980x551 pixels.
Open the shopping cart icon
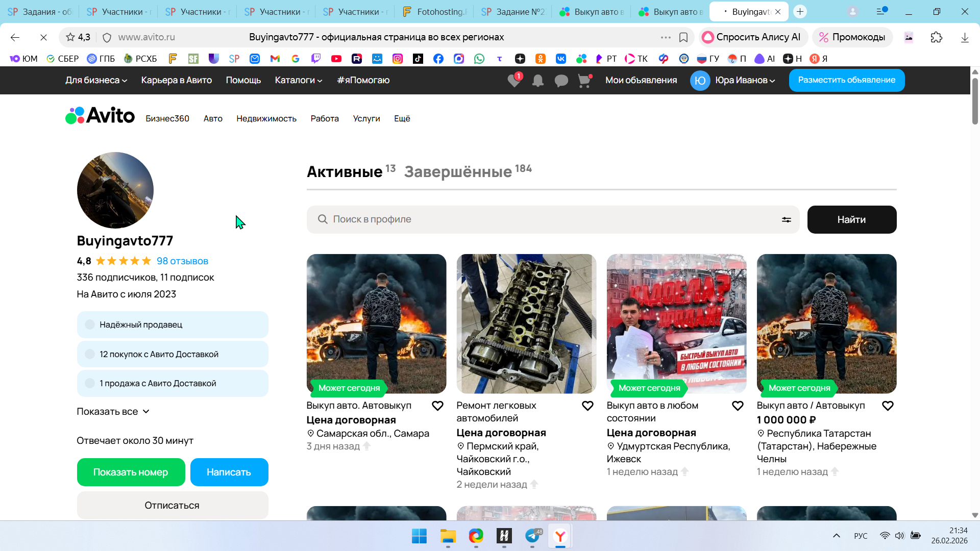click(x=584, y=81)
